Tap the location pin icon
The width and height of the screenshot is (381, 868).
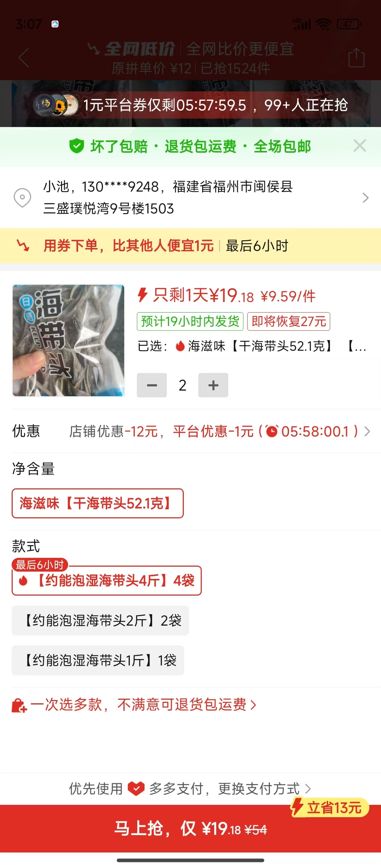pos(22,197)
